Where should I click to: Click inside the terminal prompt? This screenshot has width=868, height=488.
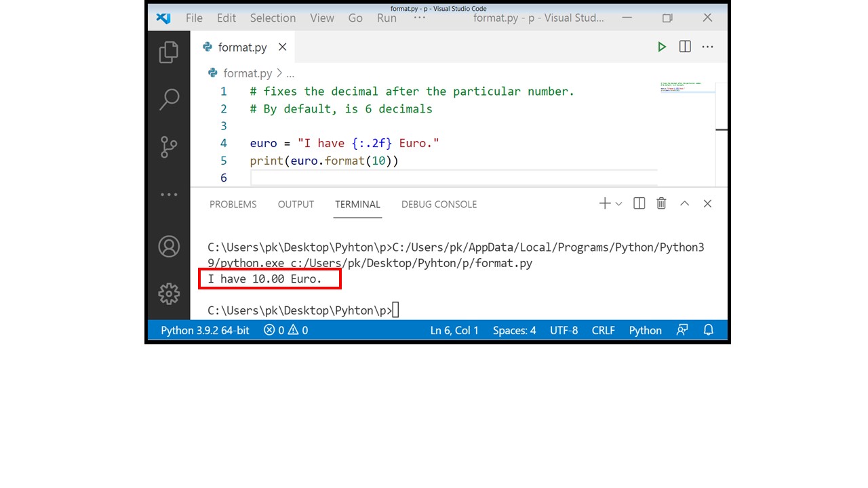pos(397,309)
